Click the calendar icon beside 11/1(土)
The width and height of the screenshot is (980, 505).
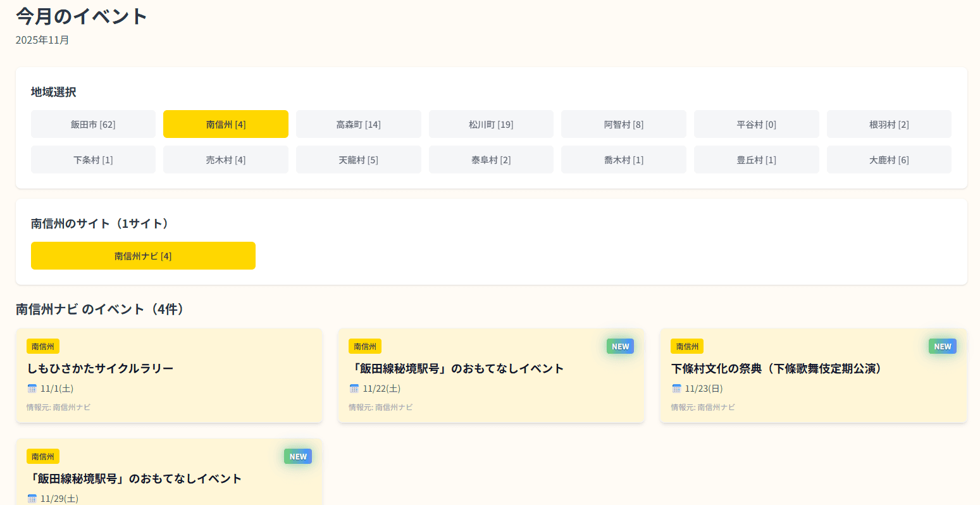(x=32, y=389)
